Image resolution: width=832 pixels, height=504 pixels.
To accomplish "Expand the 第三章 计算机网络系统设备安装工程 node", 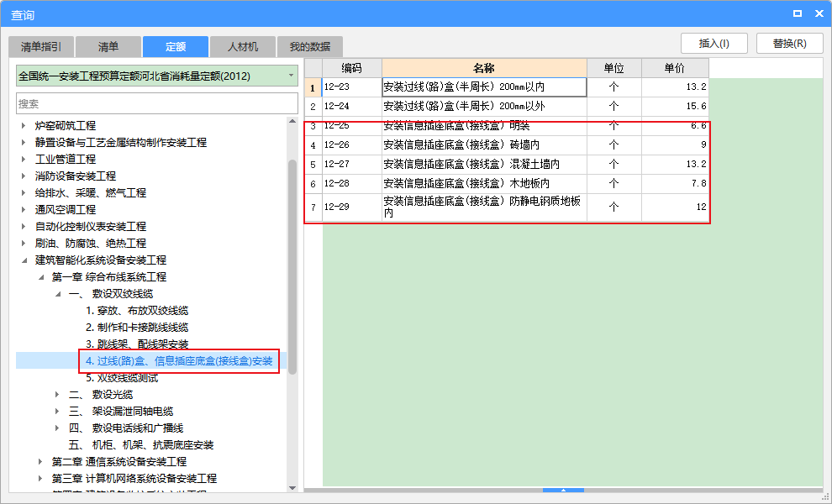I will (x=41, y=479).
